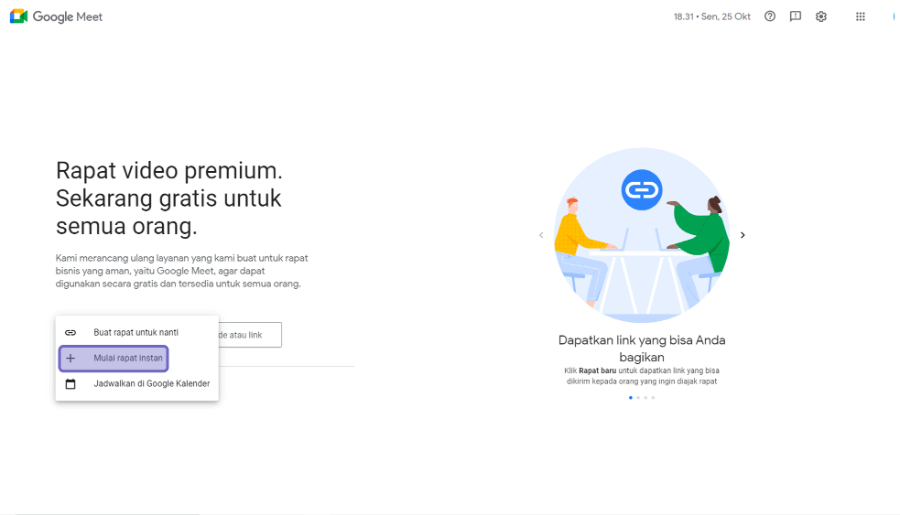This screenshot has width=900, height=515.
Task: Select Buat rapat untuk nanti menu option
Action: pos(137,332)
